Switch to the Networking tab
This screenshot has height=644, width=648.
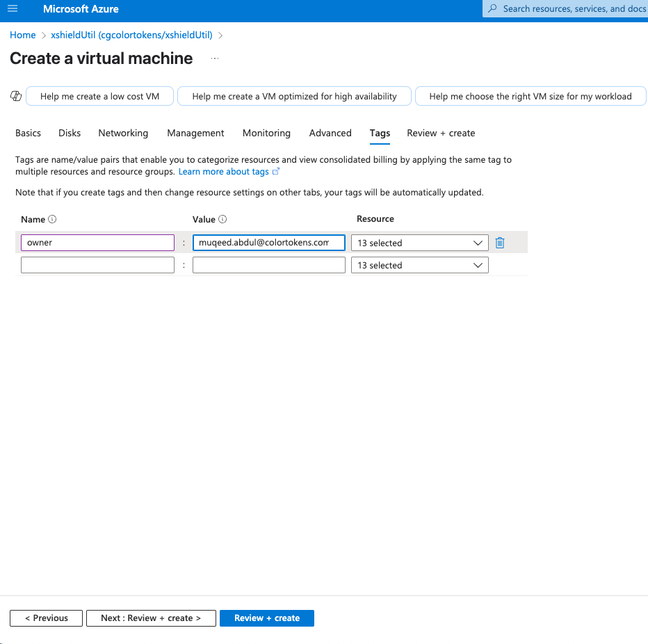click(123, 133)
